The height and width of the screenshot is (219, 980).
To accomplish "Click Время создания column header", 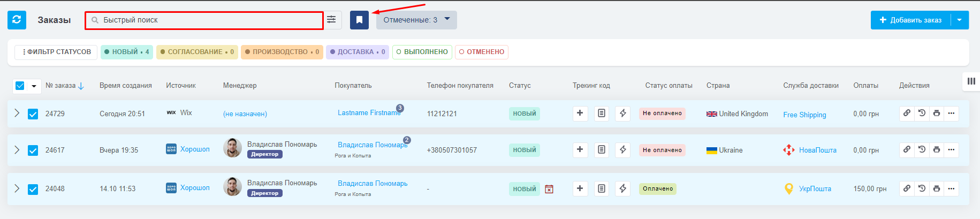I will point(126,85).
